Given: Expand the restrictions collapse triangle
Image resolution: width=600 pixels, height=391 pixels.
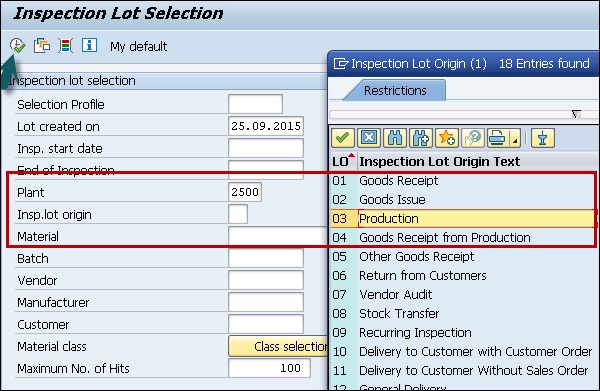Looking at the screenshot, I should (x=576, y=114).
